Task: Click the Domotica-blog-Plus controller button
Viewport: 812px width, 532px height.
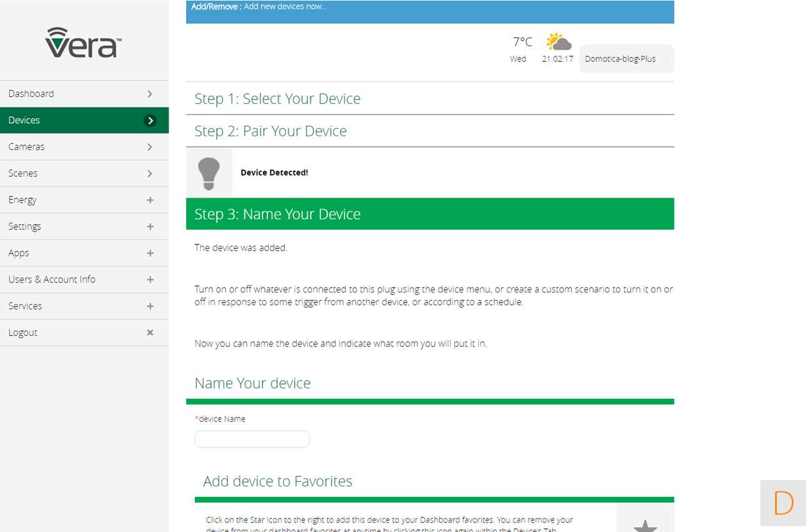Action: [x=626, y=59]
